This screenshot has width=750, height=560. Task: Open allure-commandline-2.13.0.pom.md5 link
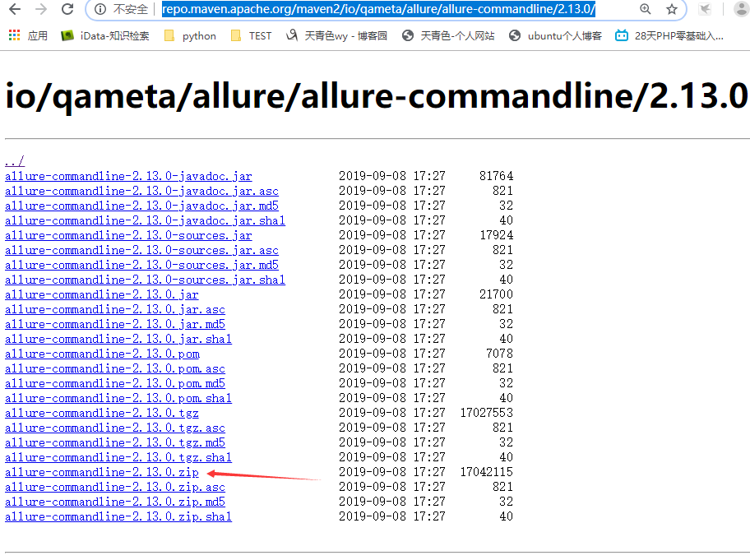[115, 383]
